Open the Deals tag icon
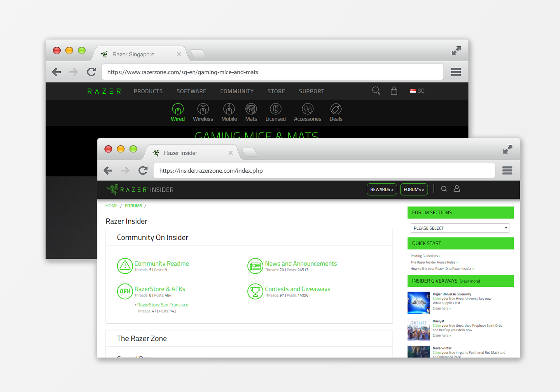The height and width of the screenshot is (392, 560). [336, 109]
